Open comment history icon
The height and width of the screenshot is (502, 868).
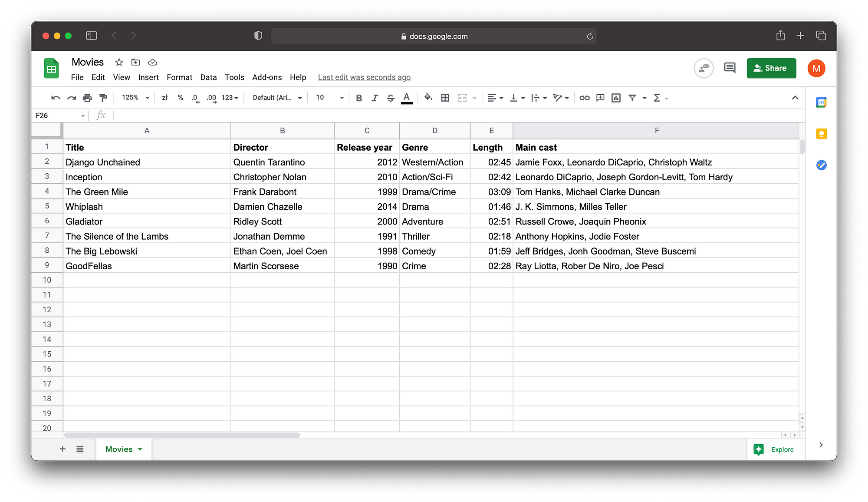point(730,68)
